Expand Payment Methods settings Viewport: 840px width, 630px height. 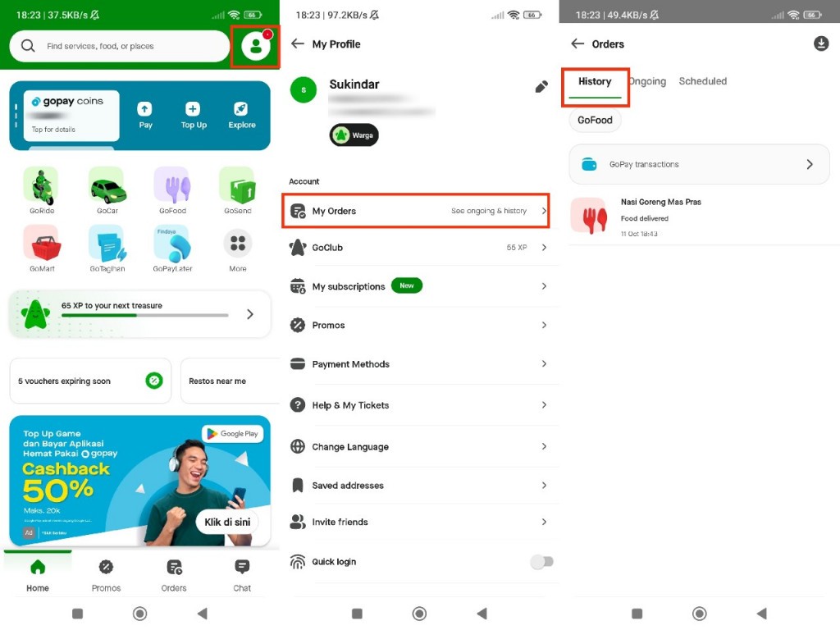(x=544, y=364)
